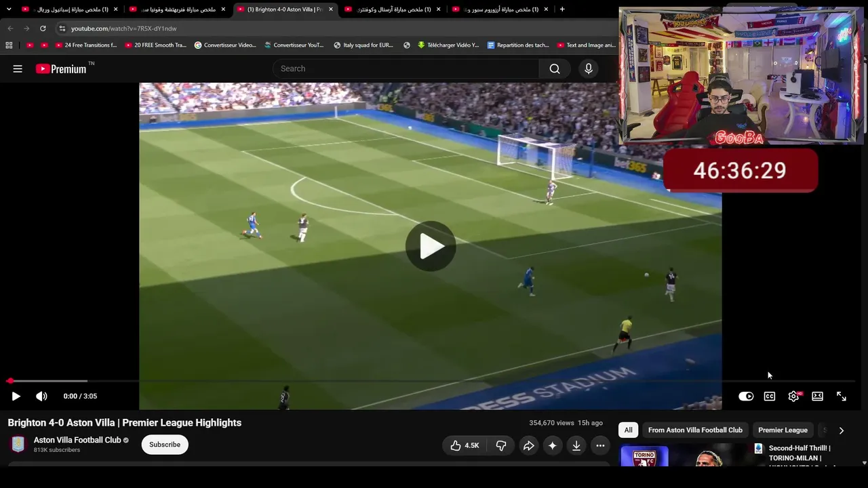This screenshot has height=488, width=868.
Task: Start voice search with the microphone
Action: tap(589, 68)
